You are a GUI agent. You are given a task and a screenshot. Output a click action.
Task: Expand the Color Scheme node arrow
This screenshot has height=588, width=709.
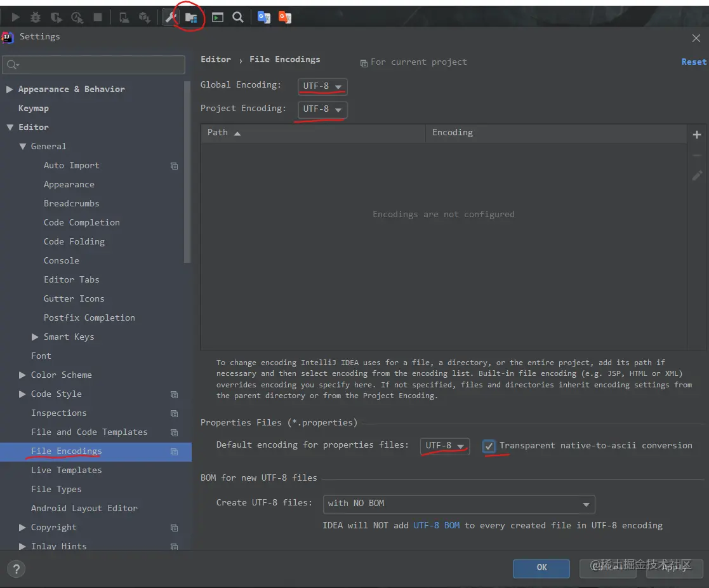tap(22, 375)
